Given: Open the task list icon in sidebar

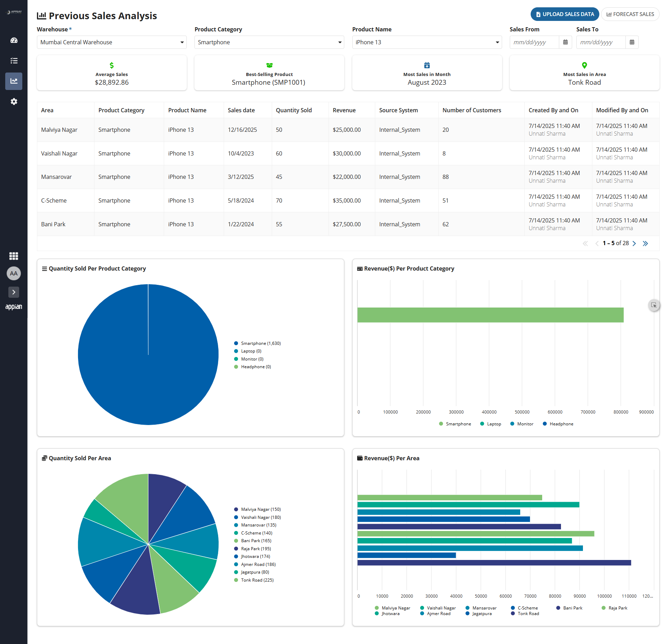Looking at the screenshot, I should pyautogui.click(x=14, y=61).
